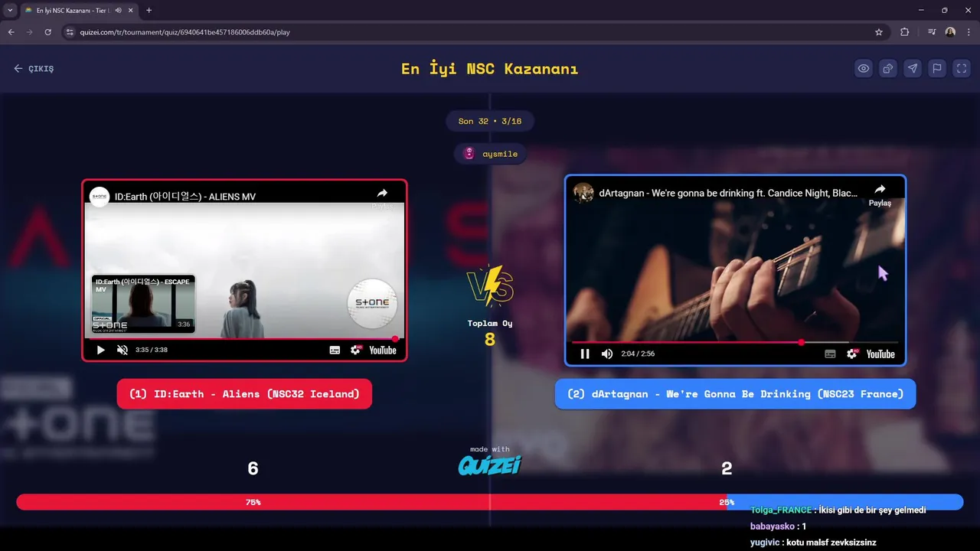Click dArtagnan channel avatar
Viewport: 980px width, 551px height.
click(584, 193)
